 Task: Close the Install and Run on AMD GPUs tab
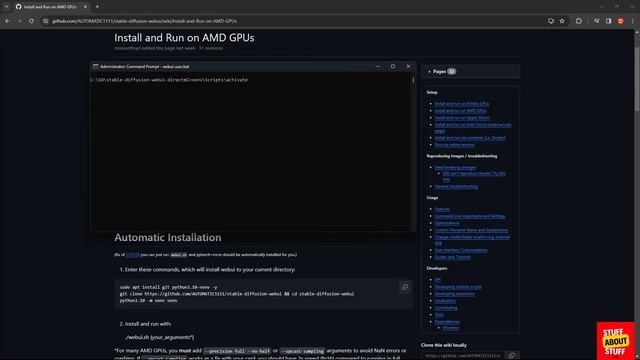tap(85, 7)
